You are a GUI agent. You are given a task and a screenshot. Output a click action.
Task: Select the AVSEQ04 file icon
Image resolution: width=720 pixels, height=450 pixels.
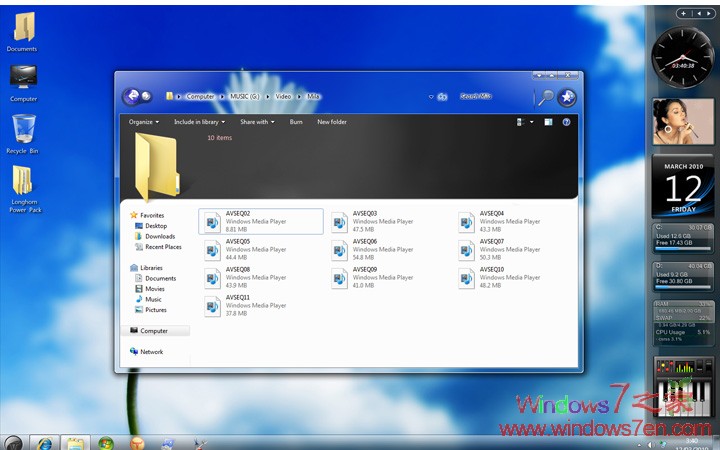[x=466, y=222]
